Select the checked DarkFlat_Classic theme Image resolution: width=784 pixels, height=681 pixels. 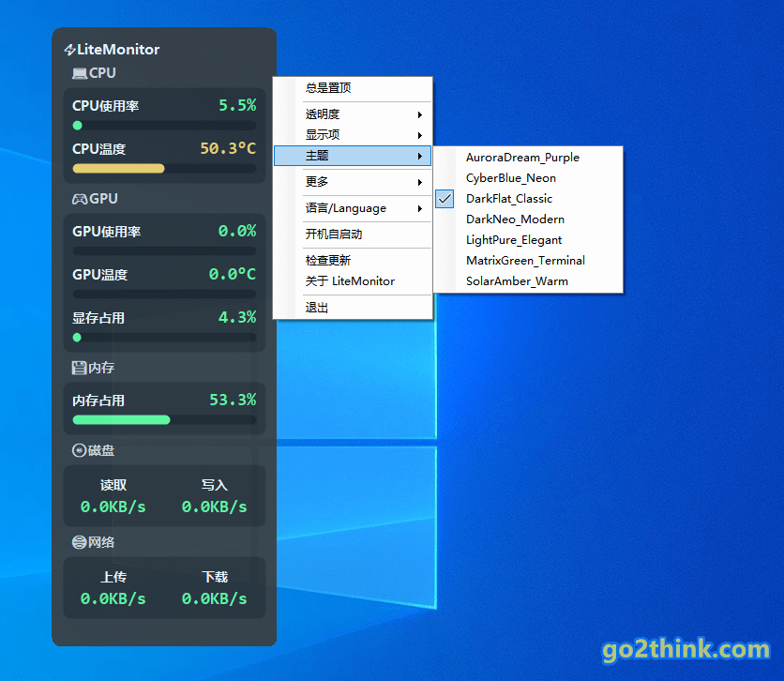pos(528,199)
